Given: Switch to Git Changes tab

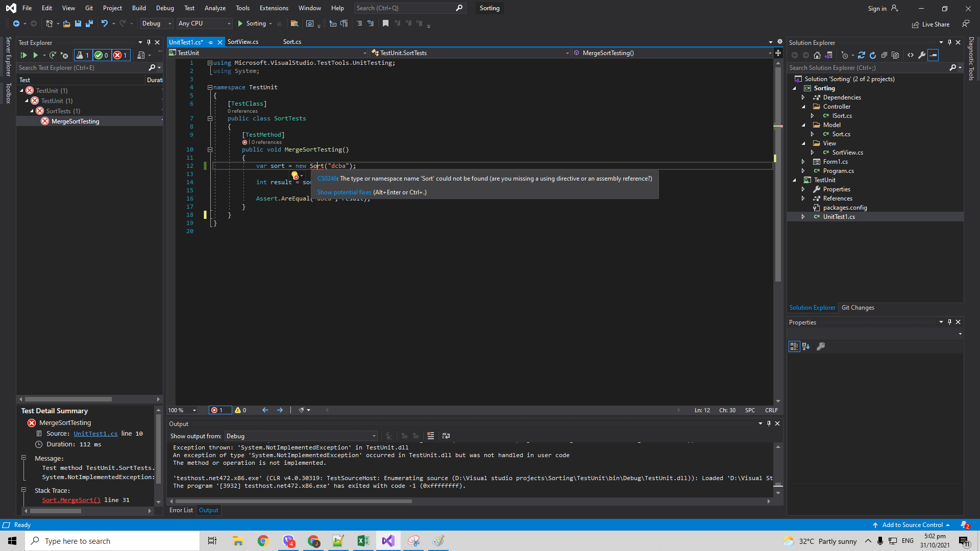Looking at the screenshot, I should coord(858,308).
